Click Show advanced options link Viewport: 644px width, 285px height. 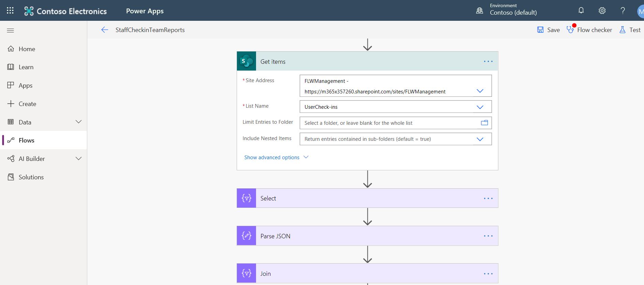272,157
